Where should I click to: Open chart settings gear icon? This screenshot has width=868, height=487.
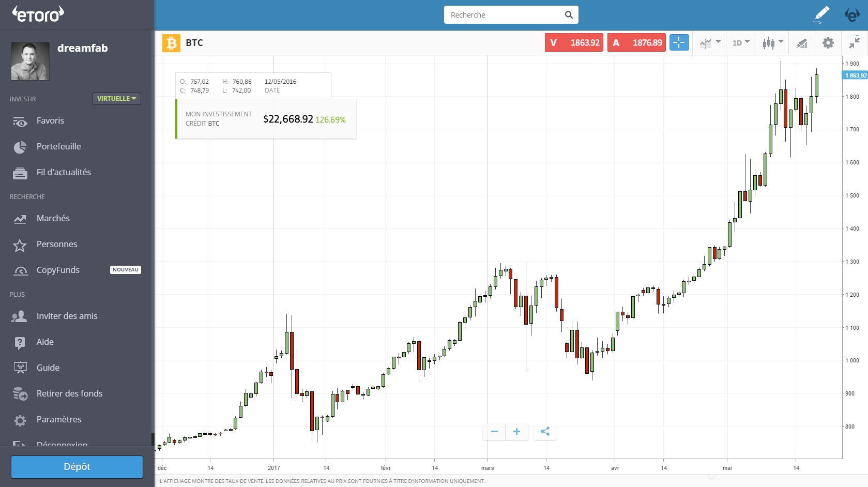[828, 43]
